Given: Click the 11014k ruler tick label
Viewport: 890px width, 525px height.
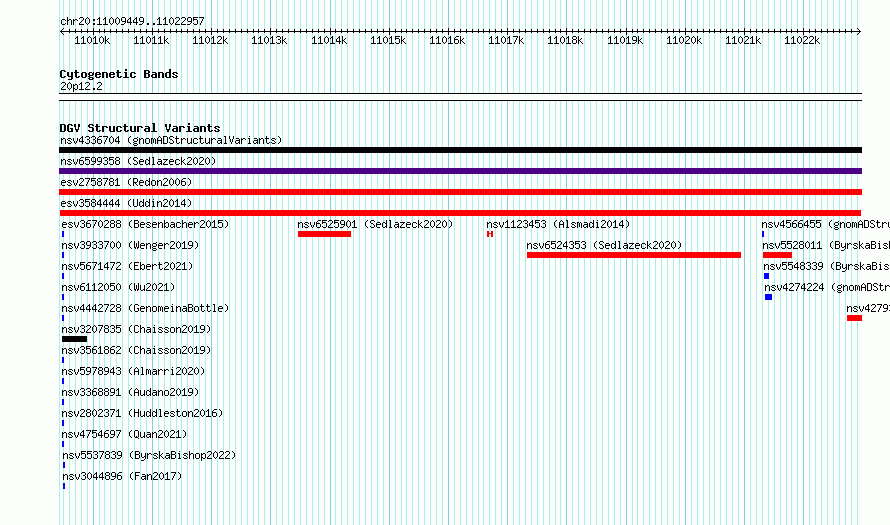Looking at the screenshot, I should coord(329,41).
